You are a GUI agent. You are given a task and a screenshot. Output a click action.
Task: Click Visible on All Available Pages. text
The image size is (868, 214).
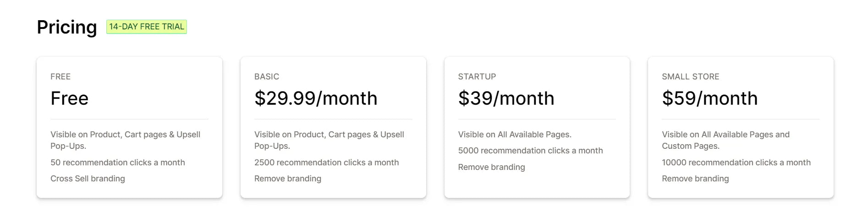(x=515, y=135)
